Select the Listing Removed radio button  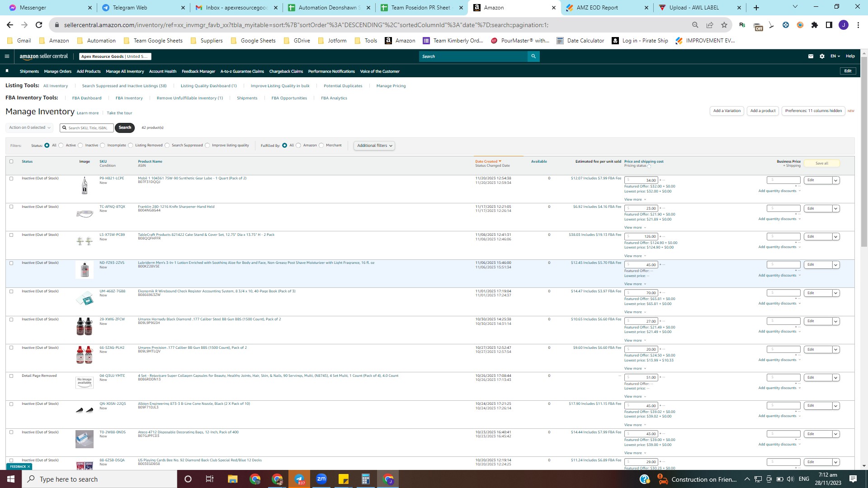(131, 145)
